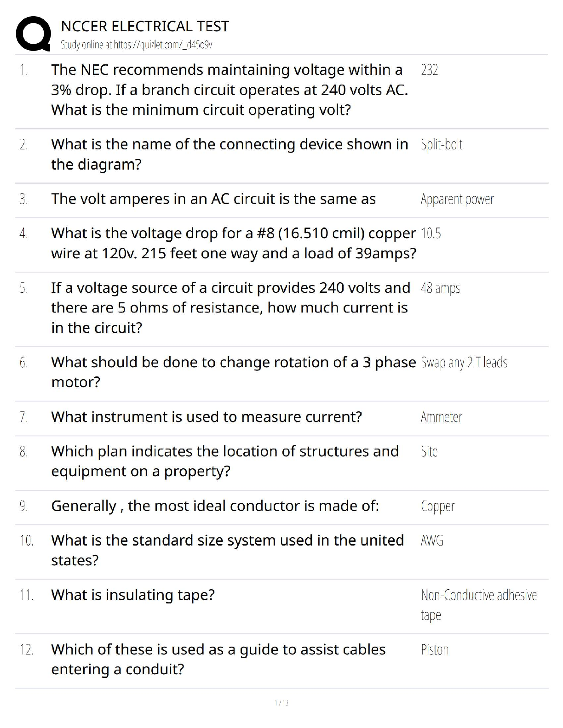Click the question about measuring current
Viewport: 563px width, 728px height.
tap(207, 417)
